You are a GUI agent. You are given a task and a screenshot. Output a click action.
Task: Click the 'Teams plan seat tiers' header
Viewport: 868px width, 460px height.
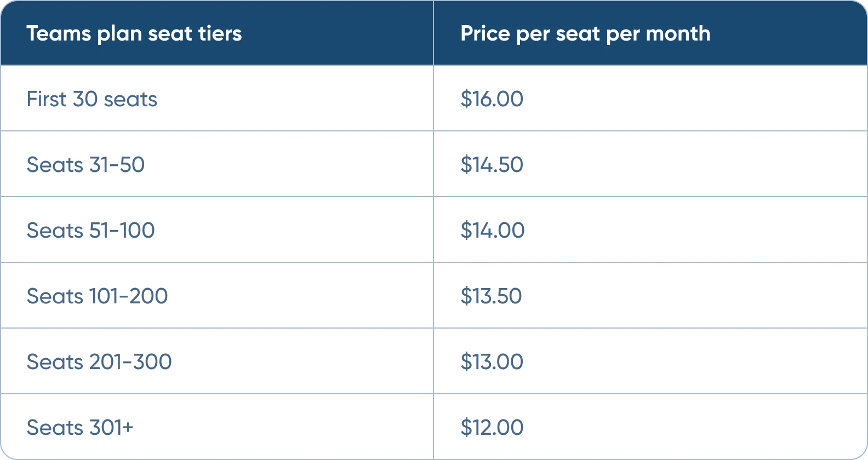click(134, 33)
